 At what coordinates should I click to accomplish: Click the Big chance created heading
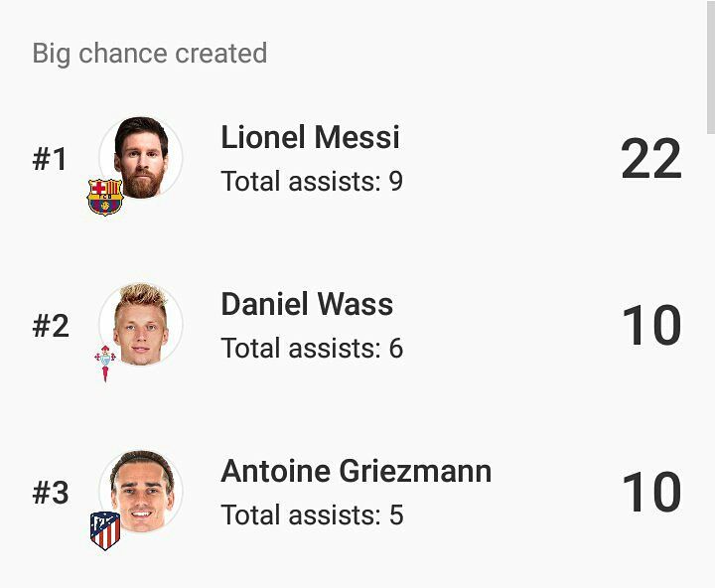(x=150, y=54)
